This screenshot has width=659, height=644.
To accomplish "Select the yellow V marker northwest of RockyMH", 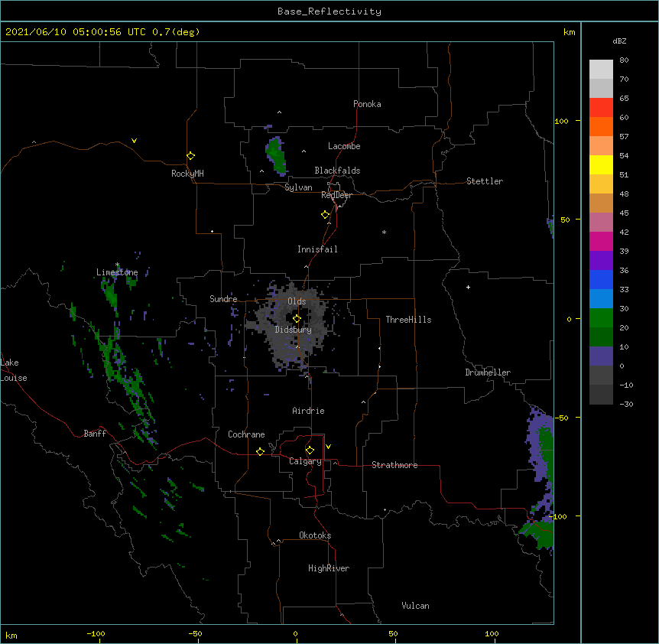I will [x=134, y=141].
